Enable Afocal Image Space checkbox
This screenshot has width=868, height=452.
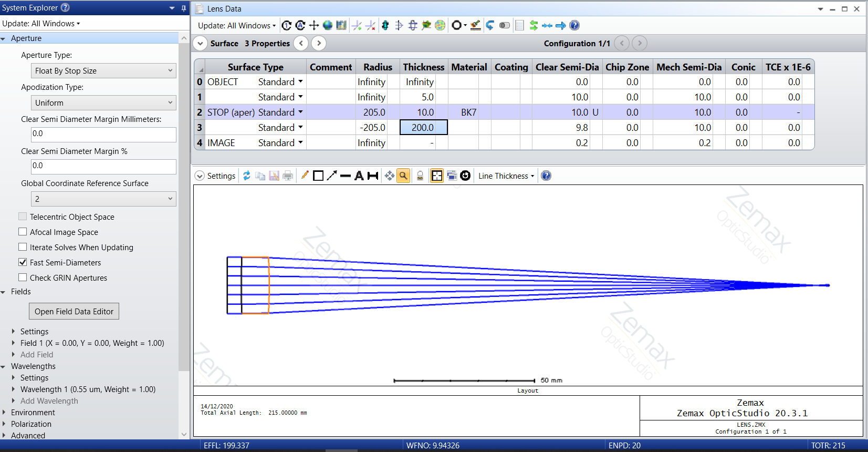pyautogui.click(x=23, y=232)
